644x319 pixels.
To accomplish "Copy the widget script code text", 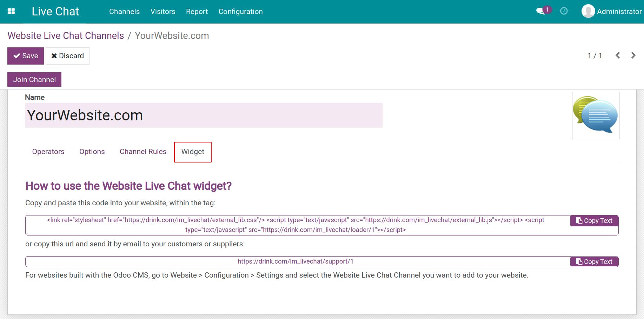I will click(594, 221).
